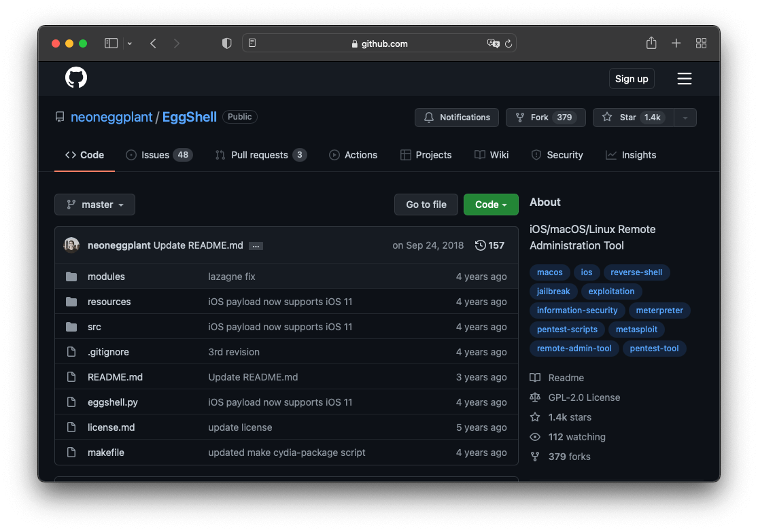Open the Issues tab
Screen dimensions: 758x532
coord(159,155)
